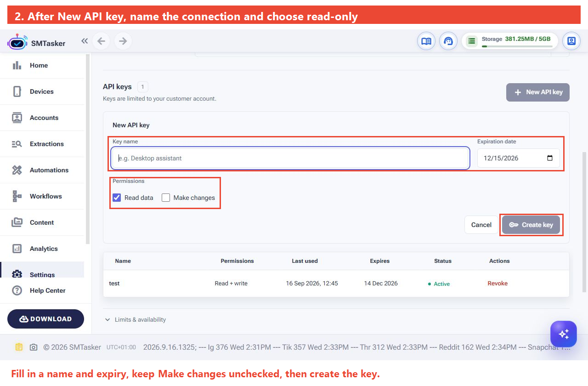The height and width of the screenshot is (386, 588).
Task: Click the UTC+01:00 timezone label
Action: (x=121, y=347)
